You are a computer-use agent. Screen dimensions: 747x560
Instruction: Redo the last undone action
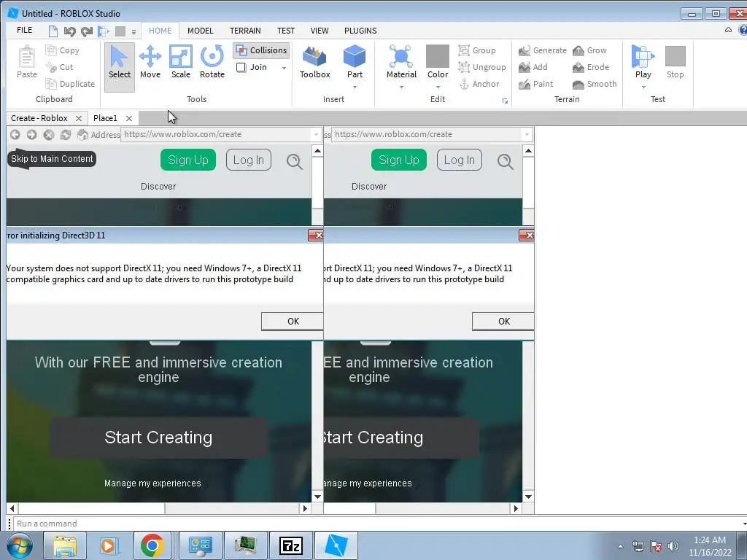tap(87, 31)
